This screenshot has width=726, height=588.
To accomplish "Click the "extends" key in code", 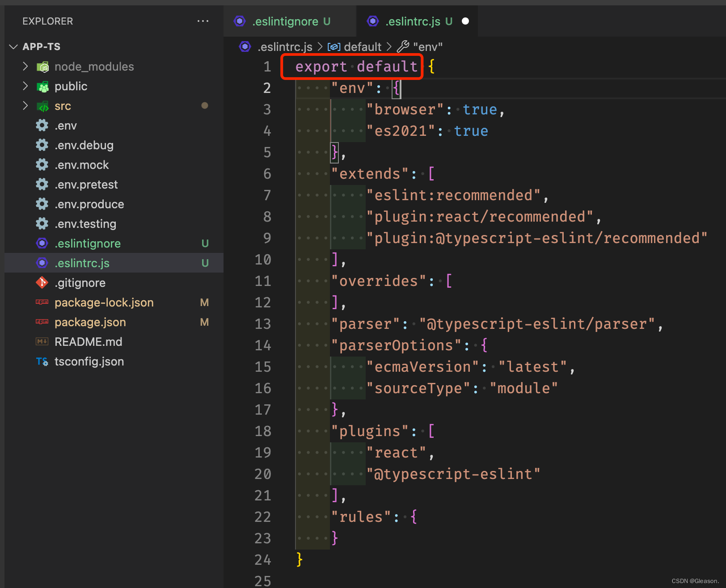I will [x=370, y=174].
